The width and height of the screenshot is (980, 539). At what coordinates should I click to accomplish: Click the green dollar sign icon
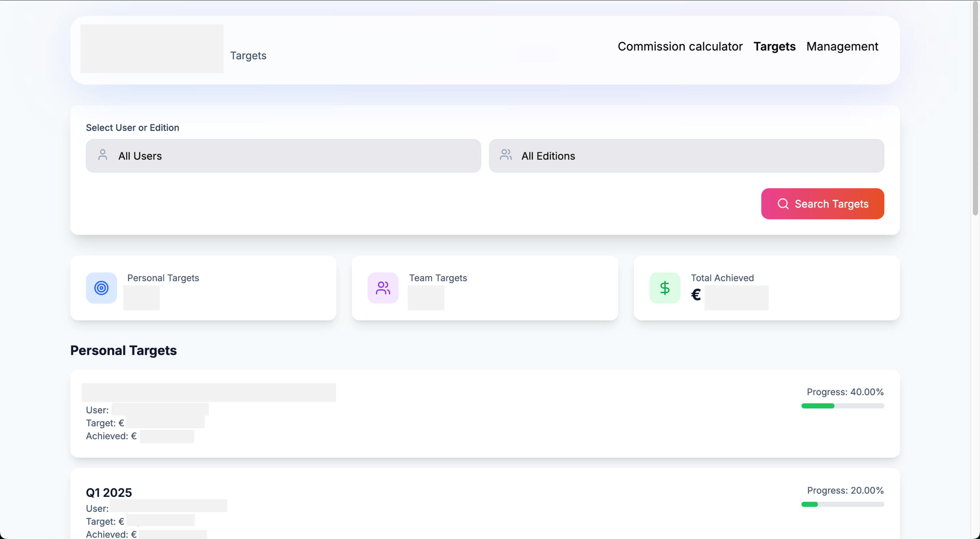click(665, 288)
